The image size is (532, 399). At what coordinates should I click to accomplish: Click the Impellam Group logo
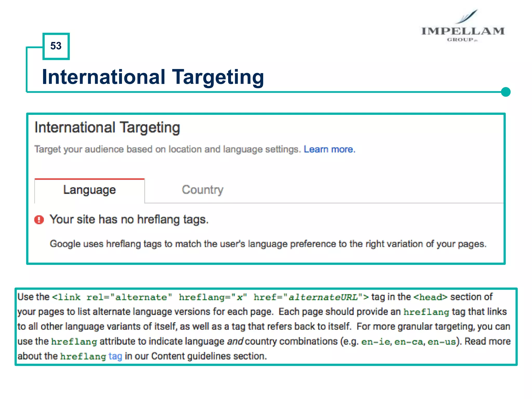463,26
